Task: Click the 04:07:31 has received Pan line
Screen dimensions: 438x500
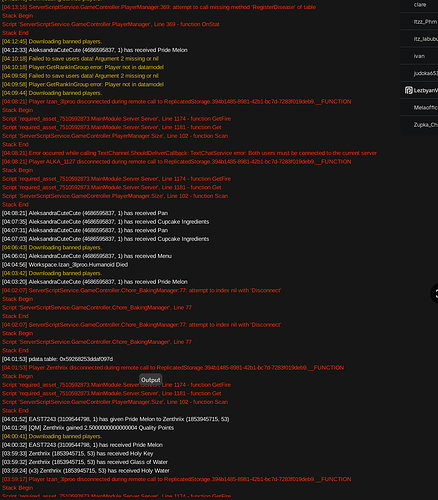Action: [85, 230]
